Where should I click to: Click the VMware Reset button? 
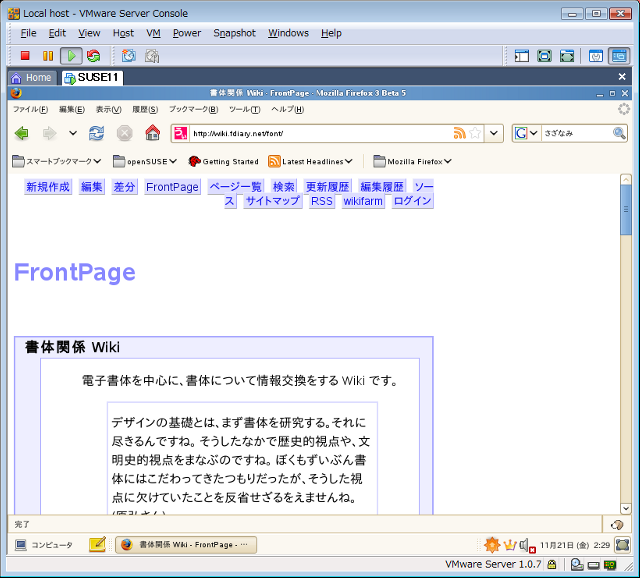pyautogui.click(x=93, y=56)
